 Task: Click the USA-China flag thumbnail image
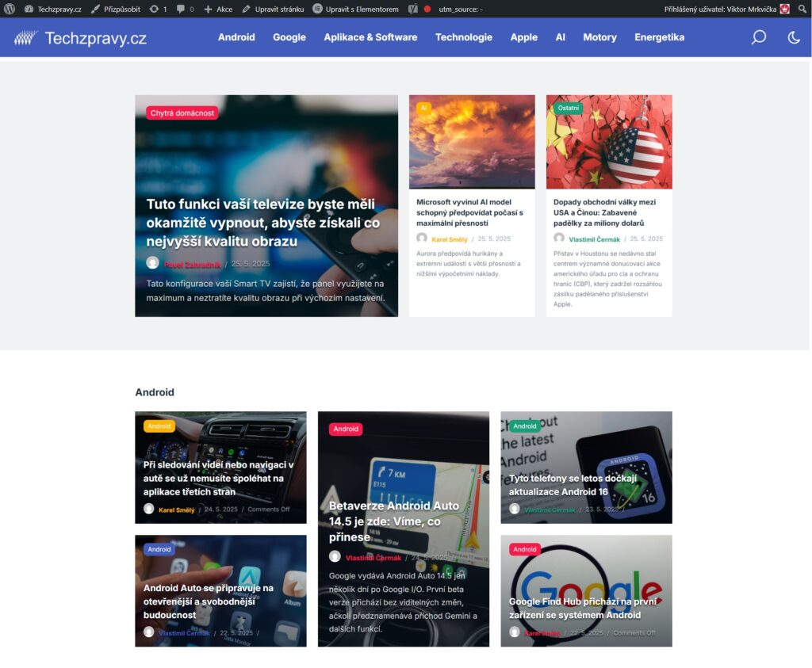point(609,141)
